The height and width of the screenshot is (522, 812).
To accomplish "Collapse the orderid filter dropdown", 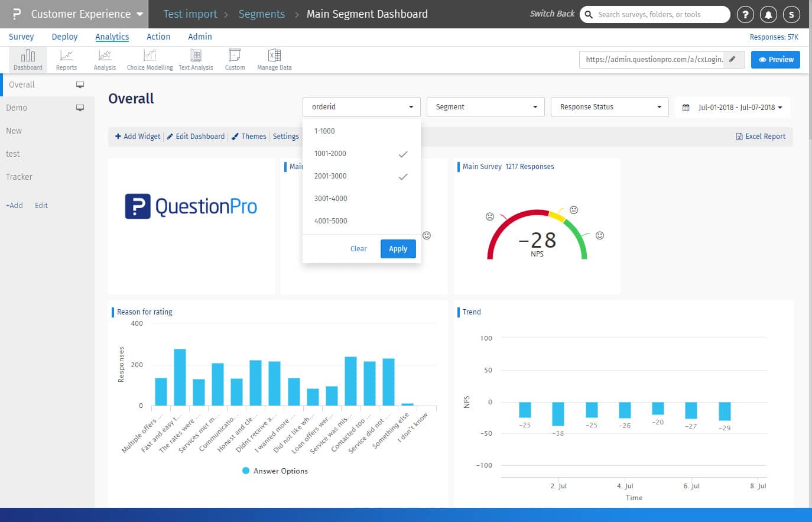I will pos(361,107).
